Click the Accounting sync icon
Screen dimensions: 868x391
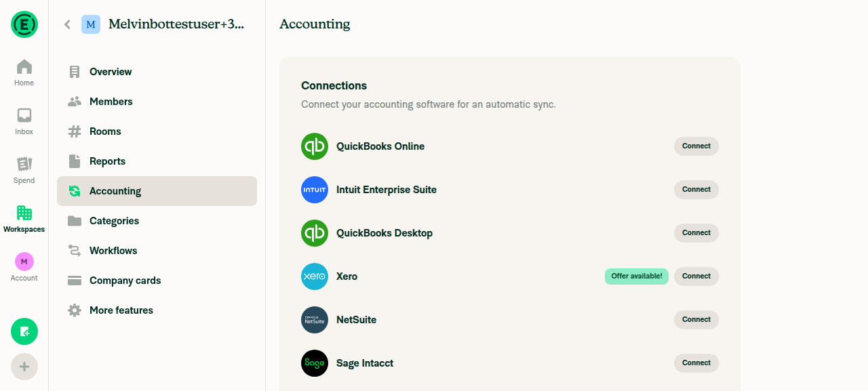click(75, 191)
